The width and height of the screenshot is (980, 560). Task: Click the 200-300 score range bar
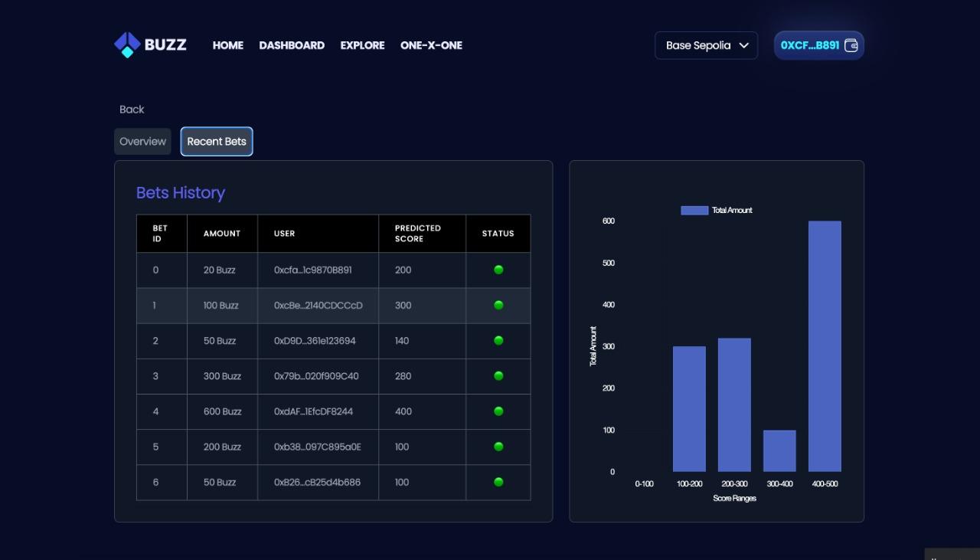tap(734, 405)
